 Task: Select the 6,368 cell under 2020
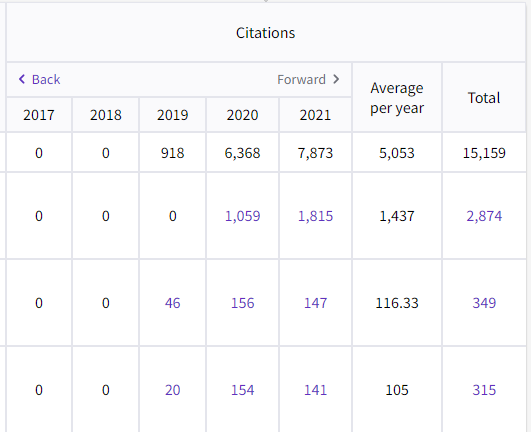242,153
